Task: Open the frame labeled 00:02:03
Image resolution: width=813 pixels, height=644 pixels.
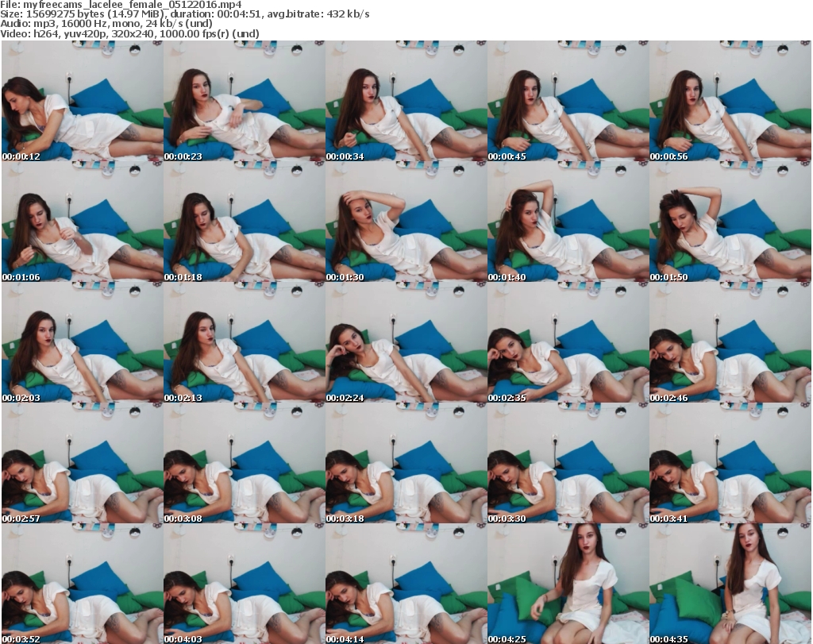Action: 82,343
